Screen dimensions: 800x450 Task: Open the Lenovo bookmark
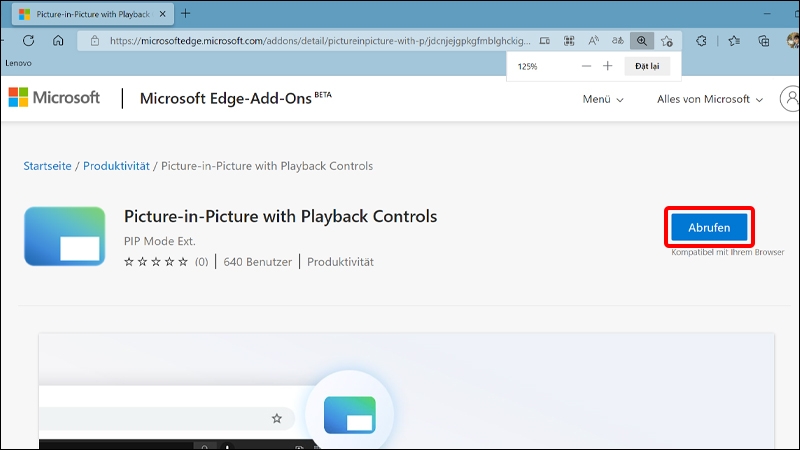(x=18, y=63)
